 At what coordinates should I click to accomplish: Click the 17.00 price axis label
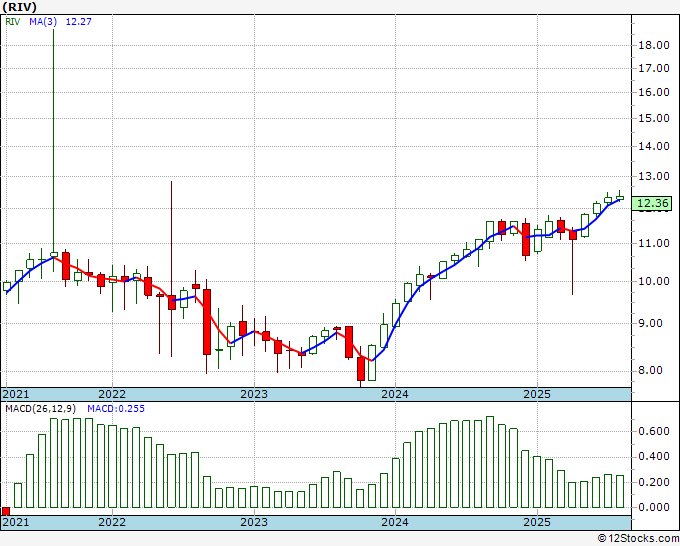(x=654, y=68)
